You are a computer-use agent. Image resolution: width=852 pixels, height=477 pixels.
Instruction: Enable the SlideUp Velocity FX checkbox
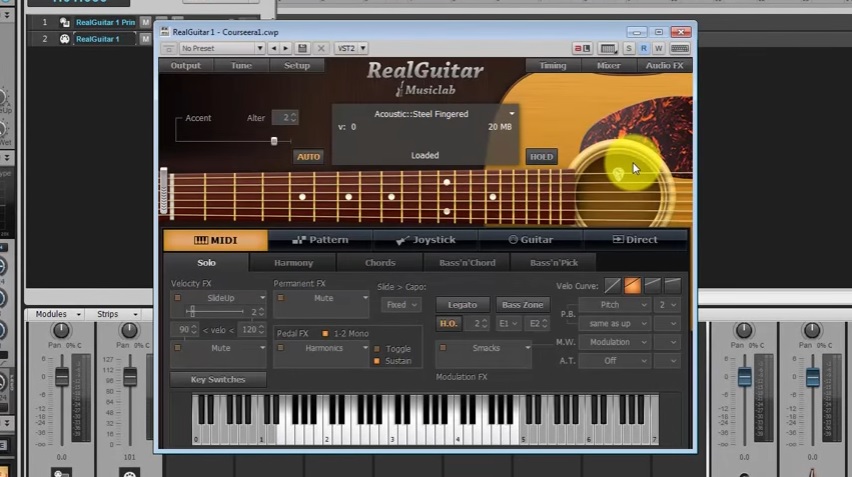(x=177, y=298)
